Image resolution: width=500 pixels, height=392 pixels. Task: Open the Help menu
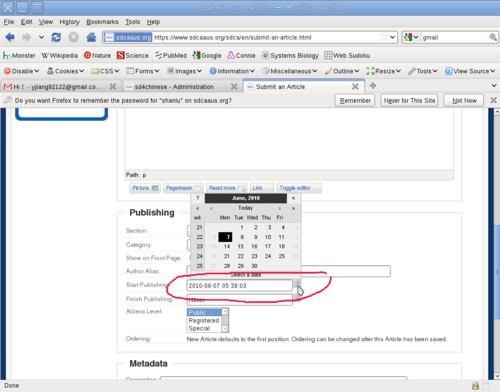coord(153,22)
